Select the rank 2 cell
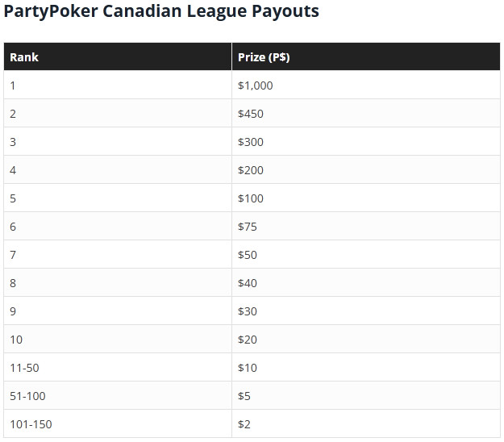The width and height of the screenshot is (504, 442). (118, 114)
